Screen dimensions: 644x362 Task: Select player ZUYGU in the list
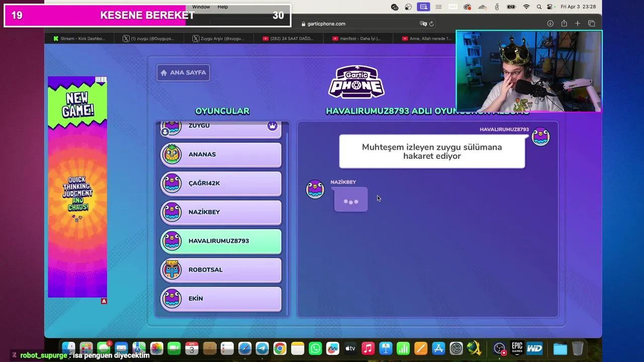click(221, 129)
